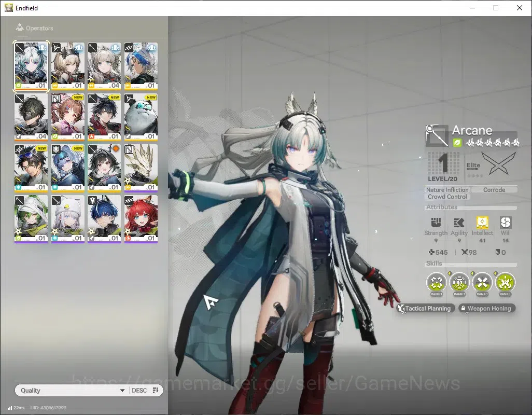
Task: Select the light-haired operator card showing level 04
Action: (x=104, y=66)
